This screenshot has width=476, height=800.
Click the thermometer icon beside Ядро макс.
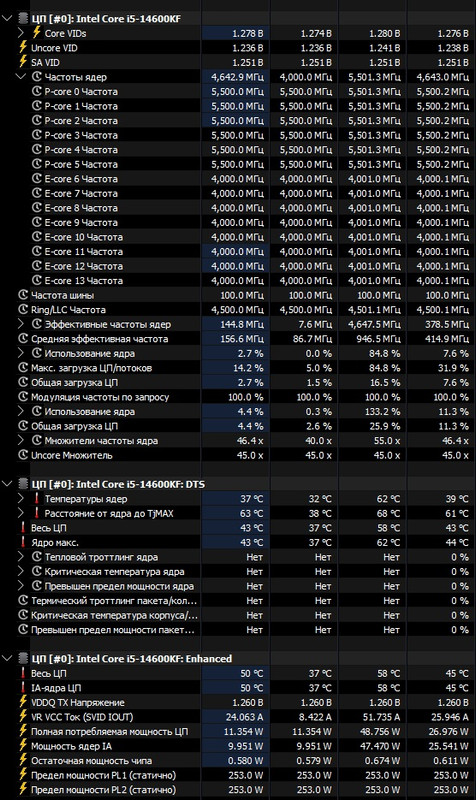click(x=23, y=542)
